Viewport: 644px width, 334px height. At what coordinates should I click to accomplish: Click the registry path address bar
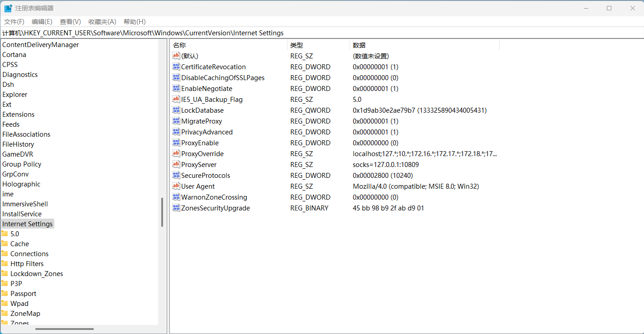[322, 33]
